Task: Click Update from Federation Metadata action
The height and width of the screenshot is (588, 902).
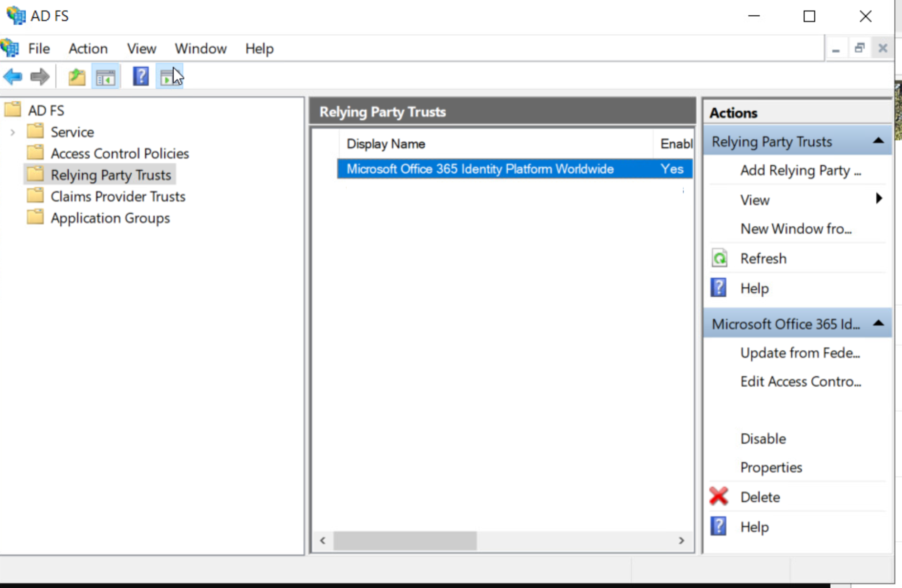Action: (x=800, y=353)
